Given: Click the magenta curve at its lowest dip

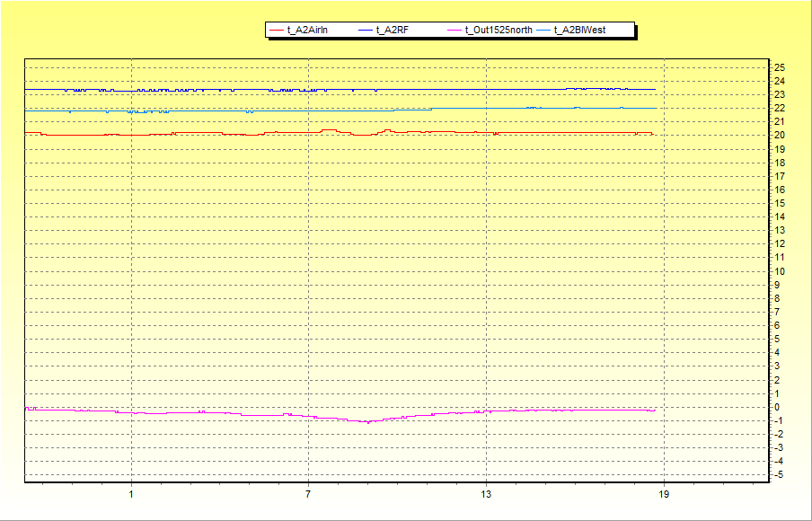Looking at the screenshot, I should pos(366,421).
